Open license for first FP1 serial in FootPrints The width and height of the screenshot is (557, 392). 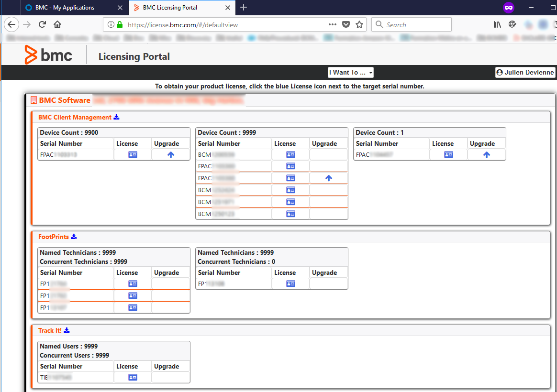tap(133, 284)
